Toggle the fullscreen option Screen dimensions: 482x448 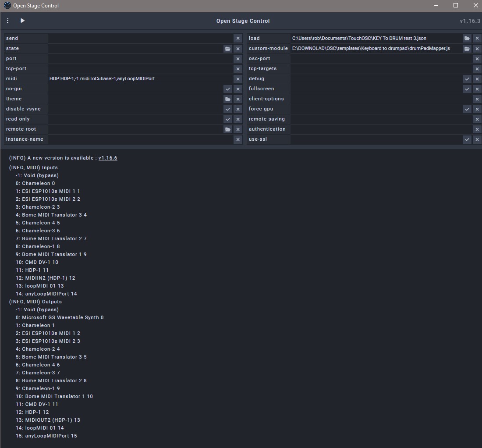[467, 89]
